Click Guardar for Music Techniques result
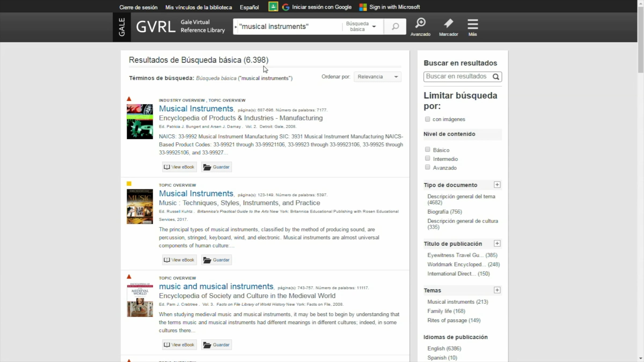The width and height of the screenshot is (644, 362). 216,260
